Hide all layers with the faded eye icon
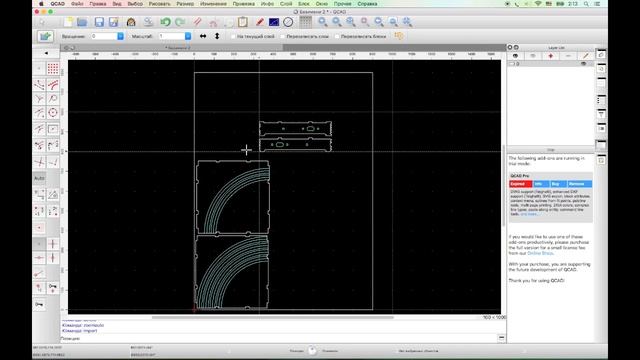Image resolution: width=640 pixels, height=360 pixels. click(x=533, y=56)
